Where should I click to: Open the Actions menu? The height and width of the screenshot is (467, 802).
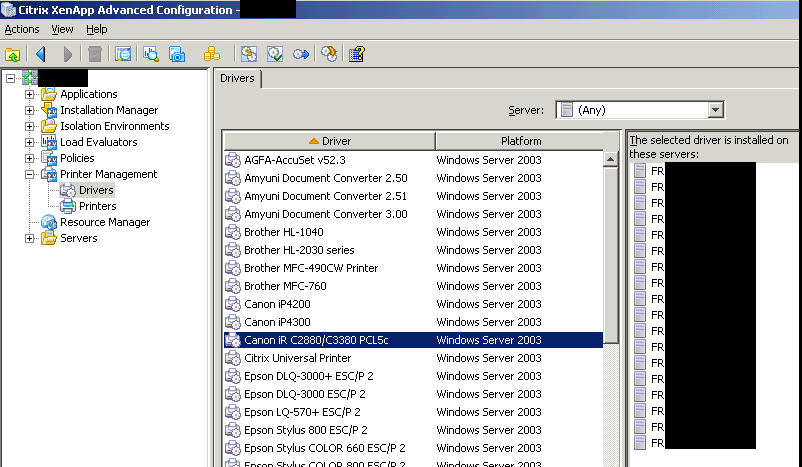(21, 29)
